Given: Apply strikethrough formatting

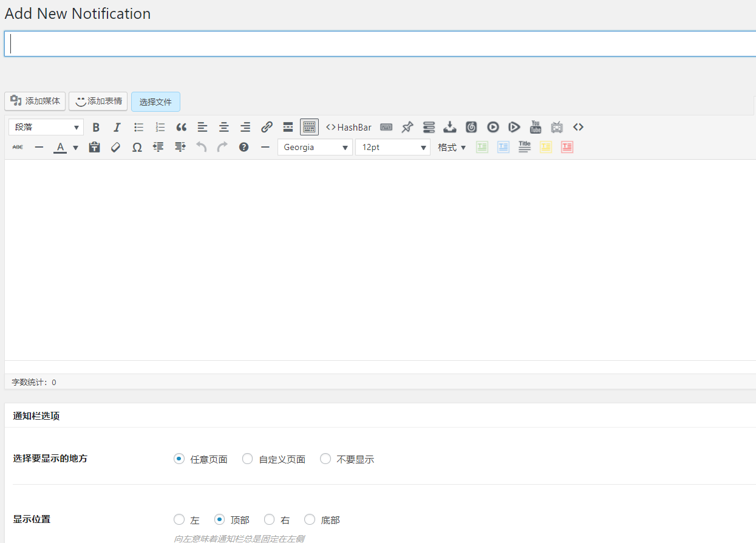Looking at the screenshot, I should coord(18,147).
